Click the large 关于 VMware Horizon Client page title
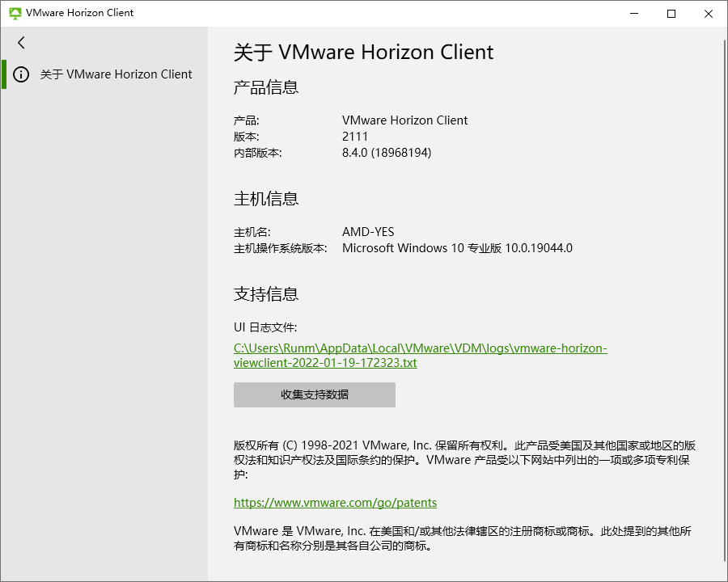728x582 pixels. (363, 52)
